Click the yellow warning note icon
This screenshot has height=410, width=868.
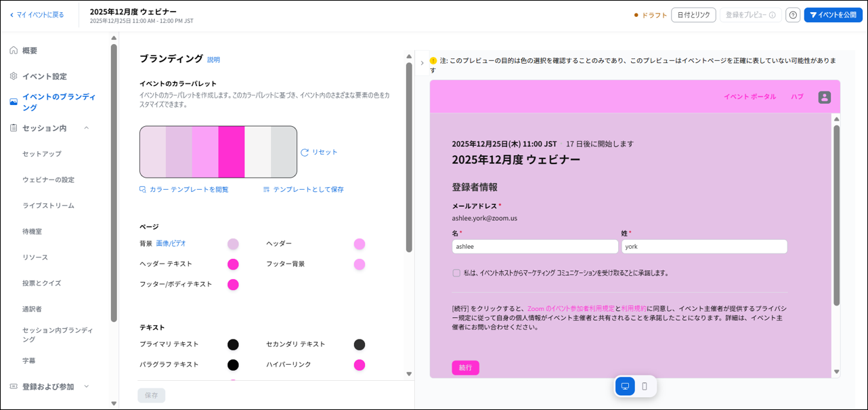(433, 60)
